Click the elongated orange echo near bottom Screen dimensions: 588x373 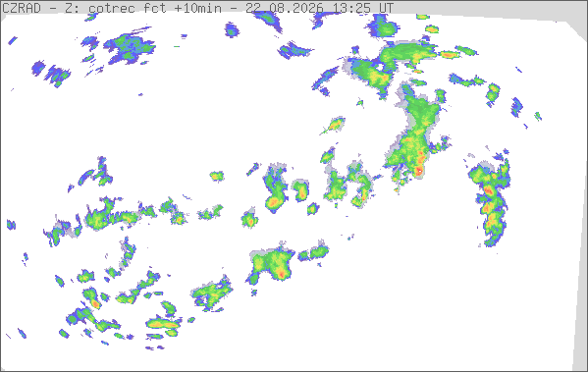point(164,324)
